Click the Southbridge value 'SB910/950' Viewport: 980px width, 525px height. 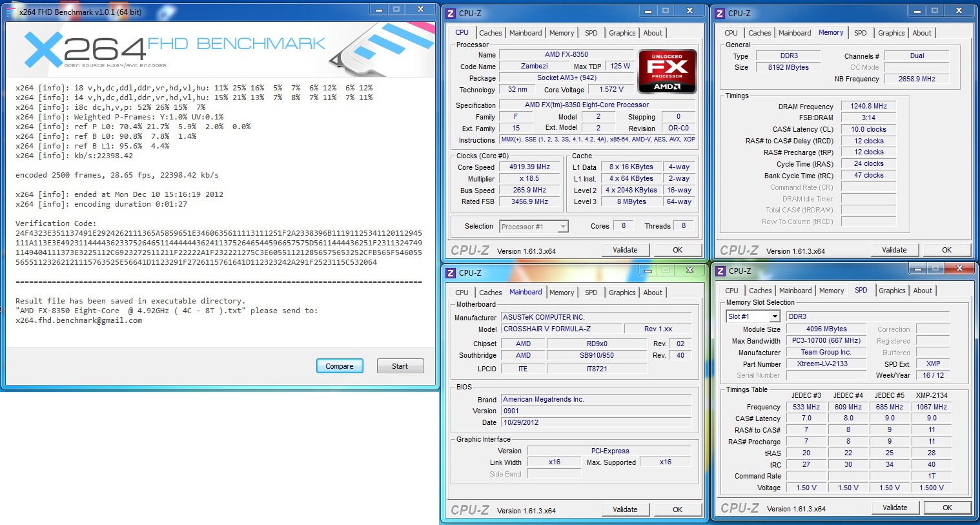(597, 356)
